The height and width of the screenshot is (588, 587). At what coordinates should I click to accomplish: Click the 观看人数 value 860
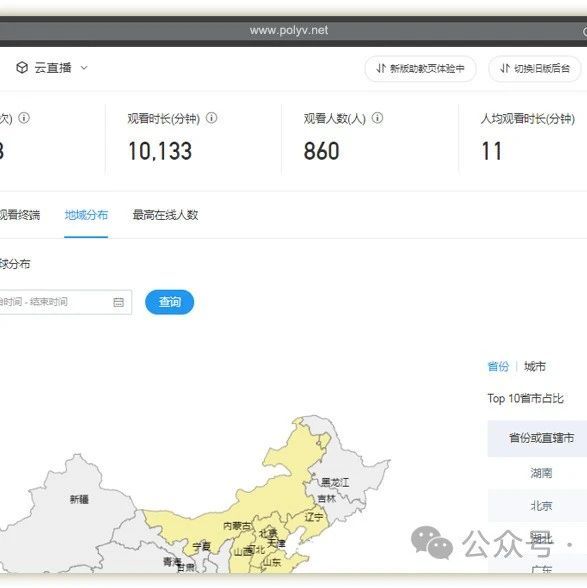click(321, 151)
